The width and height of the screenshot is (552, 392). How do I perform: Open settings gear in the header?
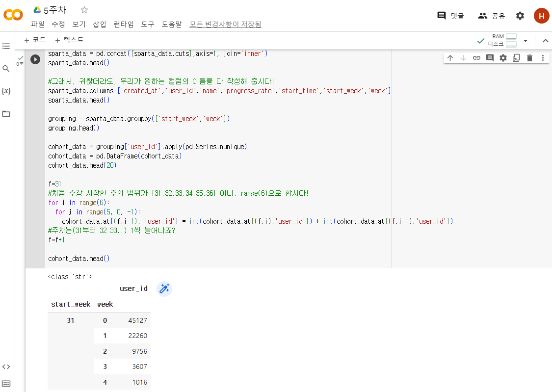pos(520,16)
